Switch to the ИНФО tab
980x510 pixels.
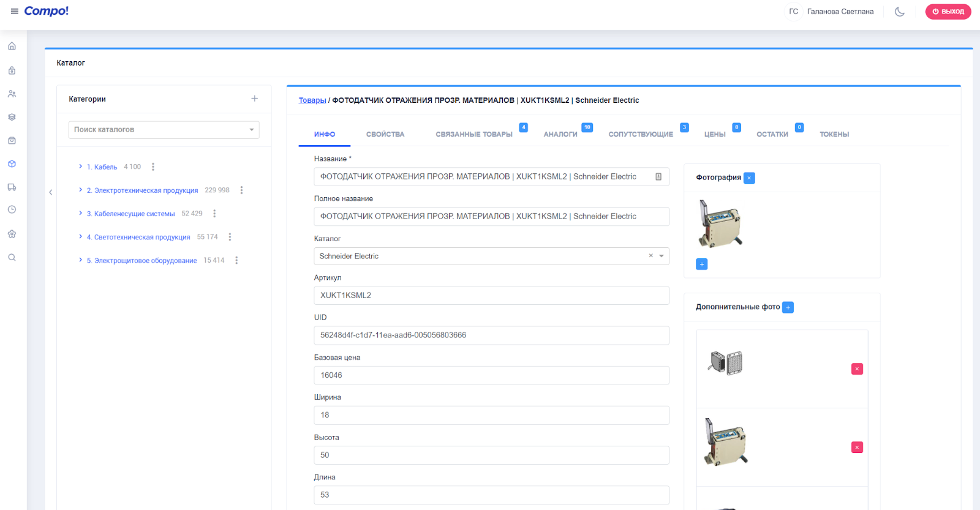tap(325, 135)
